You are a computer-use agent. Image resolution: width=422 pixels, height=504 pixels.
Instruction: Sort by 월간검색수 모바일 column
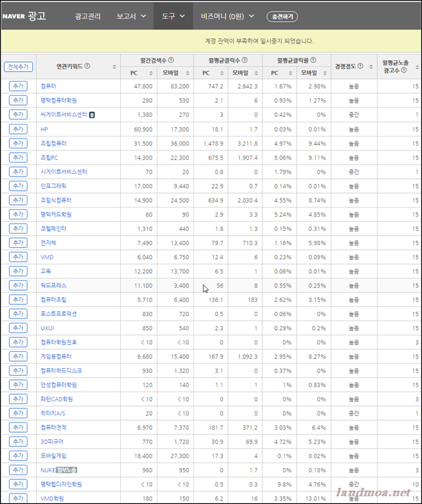[188, 73]
